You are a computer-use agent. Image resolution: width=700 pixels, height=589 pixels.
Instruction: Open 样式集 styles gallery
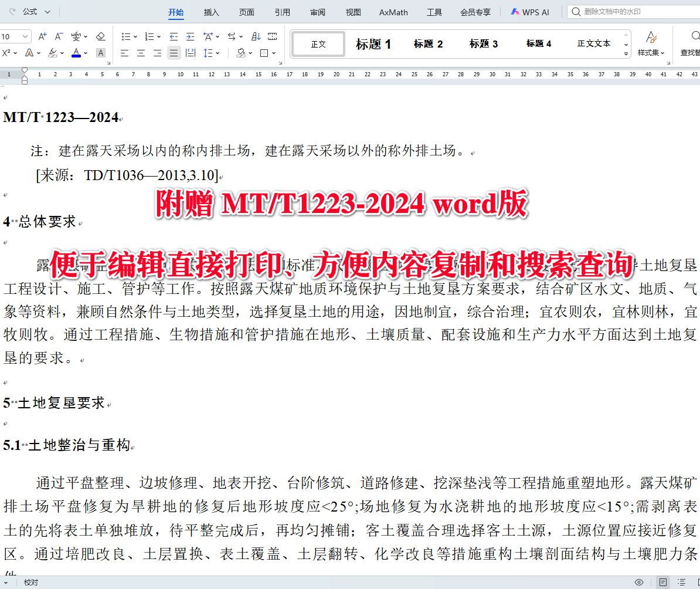(x=652, y=44)
